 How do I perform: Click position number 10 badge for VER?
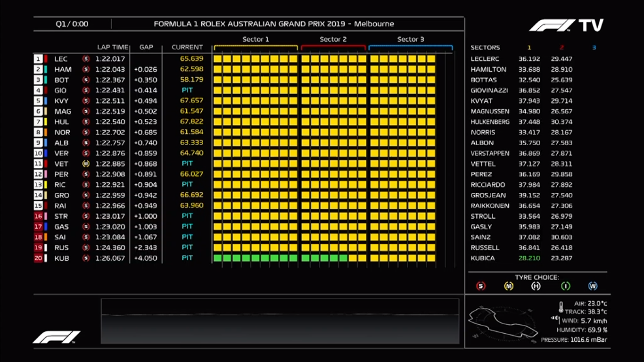pyautogui.click(x=38, y=153)
